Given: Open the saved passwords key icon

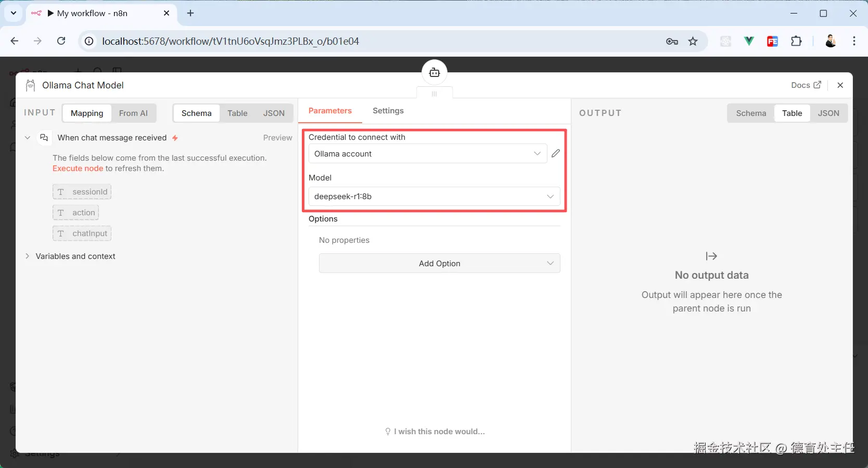Looking at the screenshot, I should tap(672, 42).
